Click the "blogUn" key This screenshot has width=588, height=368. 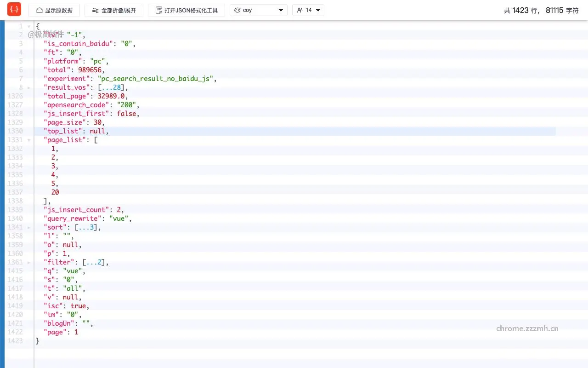(59, 323)
